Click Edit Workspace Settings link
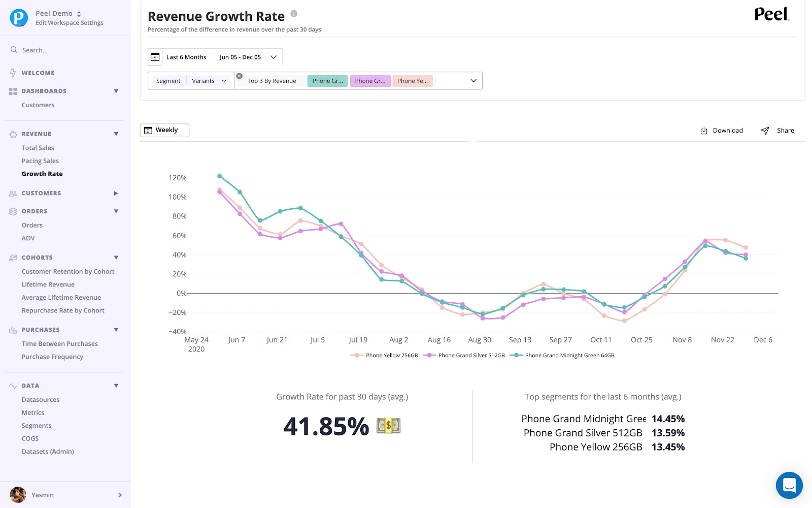Screen dimensions: 812x508 pyautogui.click(x=70, y=23)
